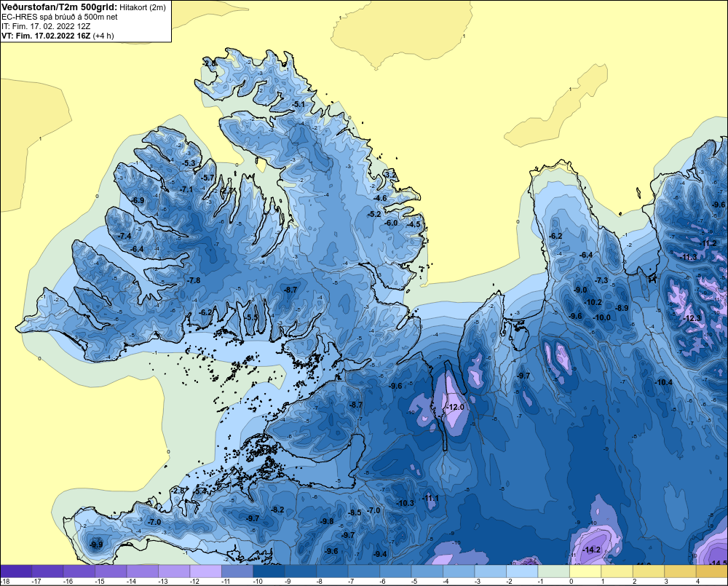Click the '-3.2' temperature value
Viewport: 728px width, 586px height.
392,175
